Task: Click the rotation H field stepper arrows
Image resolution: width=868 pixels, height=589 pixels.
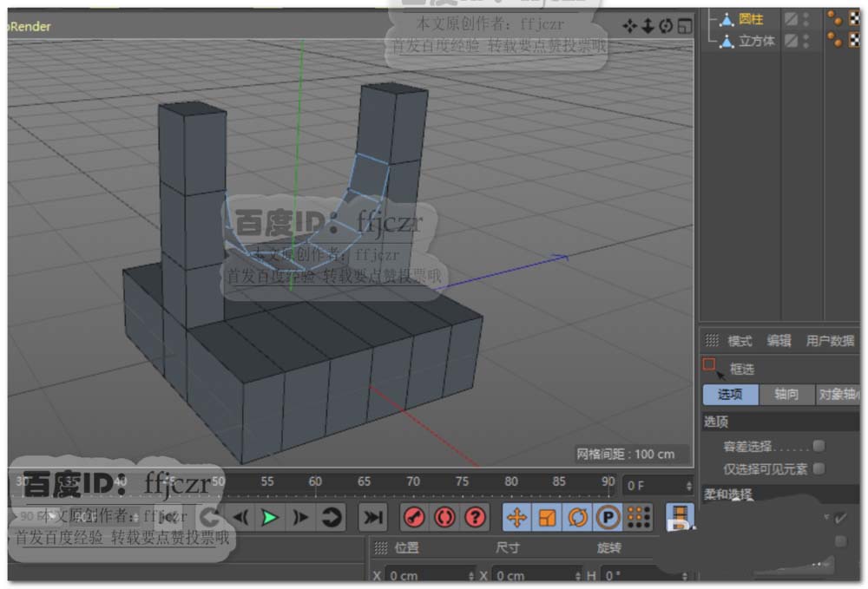Action: [685, 576]
